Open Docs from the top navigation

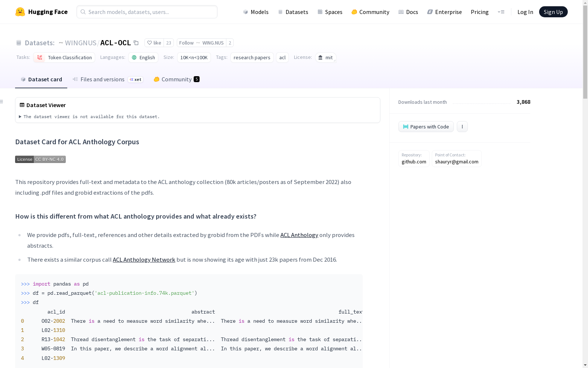tap(408, 12)
